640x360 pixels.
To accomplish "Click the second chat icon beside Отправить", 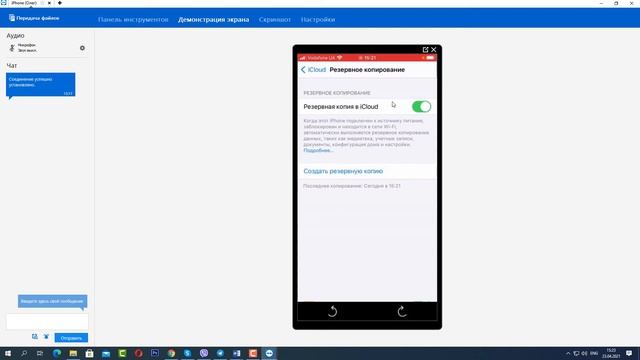I will pyautogui.click(x=46, y=336).
